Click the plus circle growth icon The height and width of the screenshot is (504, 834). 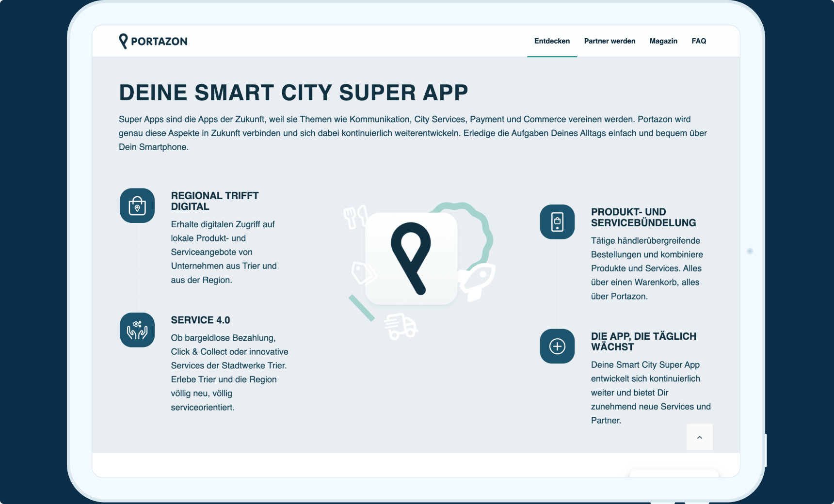[557, 346]
